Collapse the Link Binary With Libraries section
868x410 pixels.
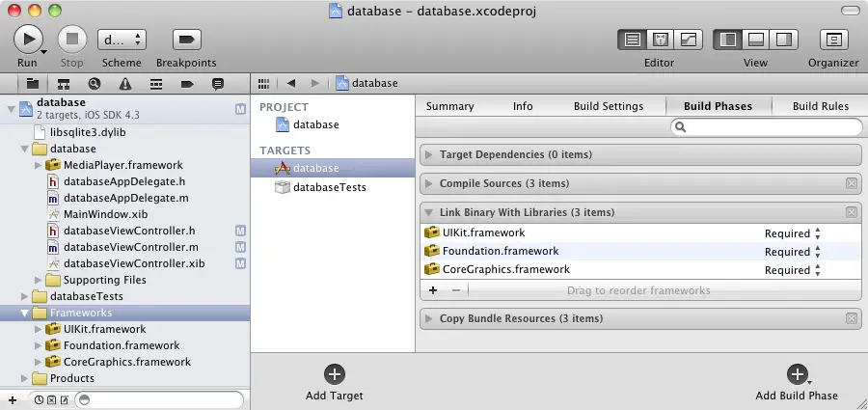(429, 212)
